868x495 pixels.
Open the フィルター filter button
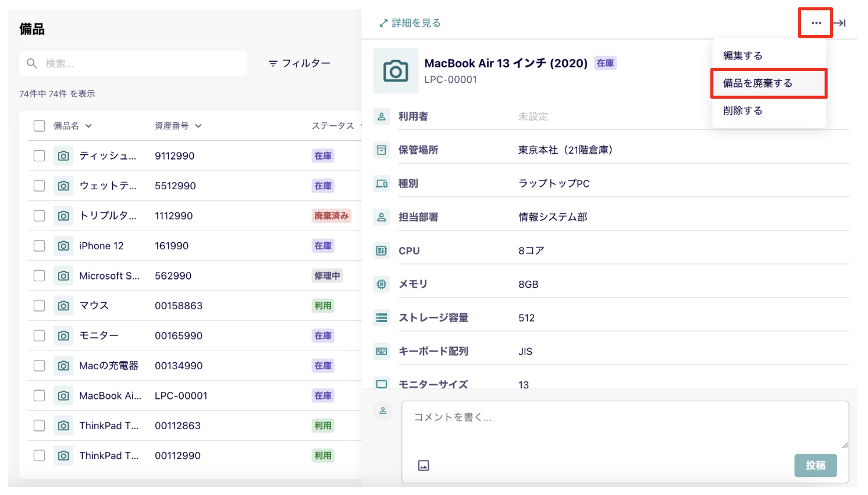tap(299, 63)
